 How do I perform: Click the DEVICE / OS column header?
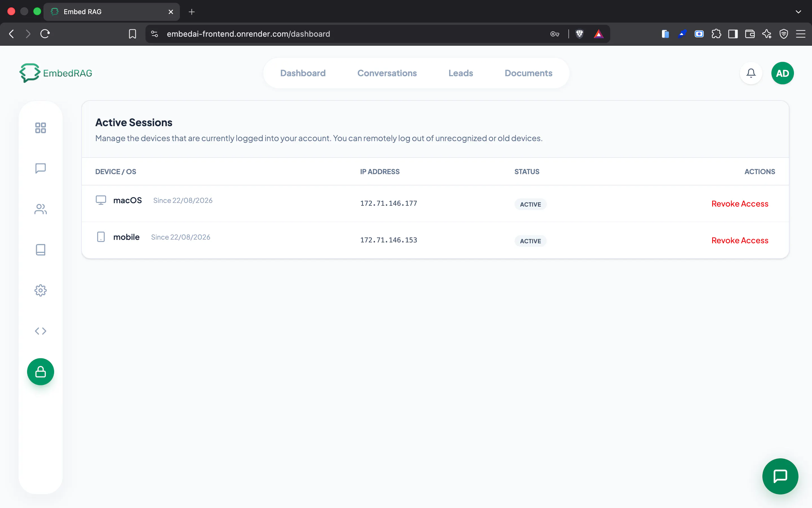[x=115, y=171]
